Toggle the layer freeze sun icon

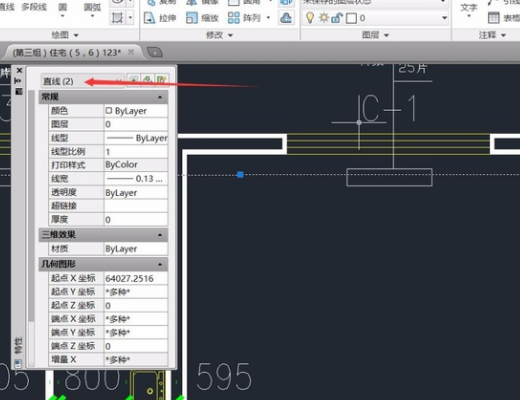tap(324, 18)
